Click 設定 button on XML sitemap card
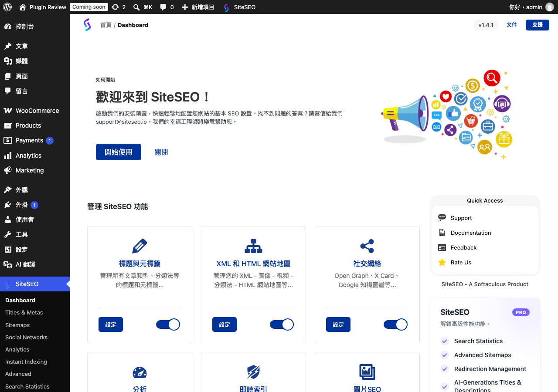558x392 pixels. point(225,324)
